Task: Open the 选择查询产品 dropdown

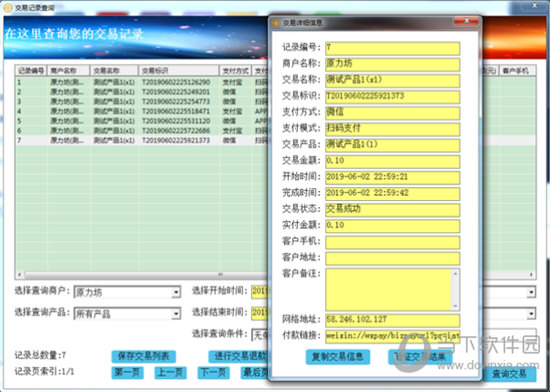Action: pyautogui.click(x=176, y=313)
